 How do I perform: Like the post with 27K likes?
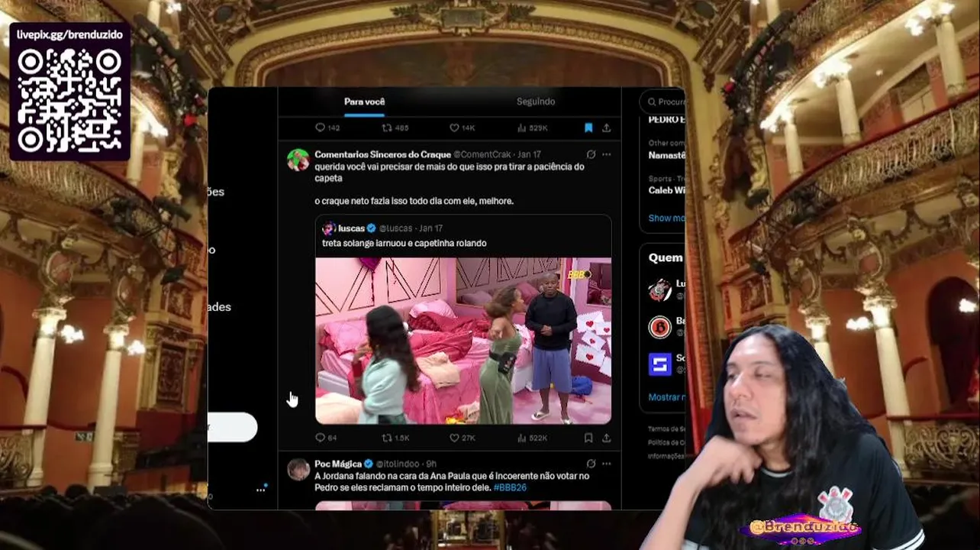click(462, 438)
